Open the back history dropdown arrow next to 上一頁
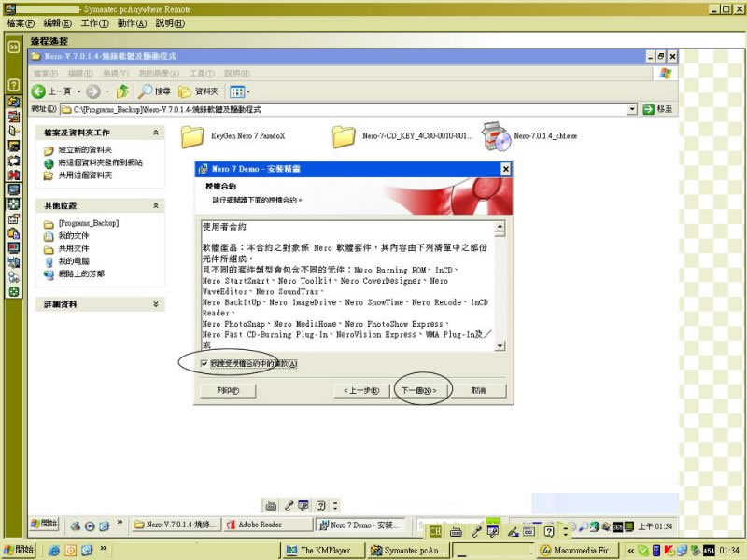The width and height of the screenshot is (747, 560). pyautogui.click(x=79, y=91)
